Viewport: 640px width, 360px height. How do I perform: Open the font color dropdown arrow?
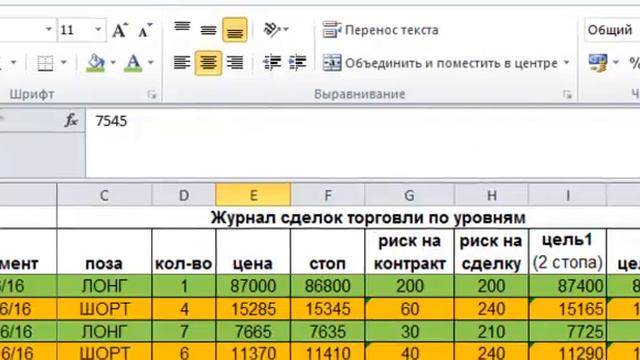click(x=151, y=63)
